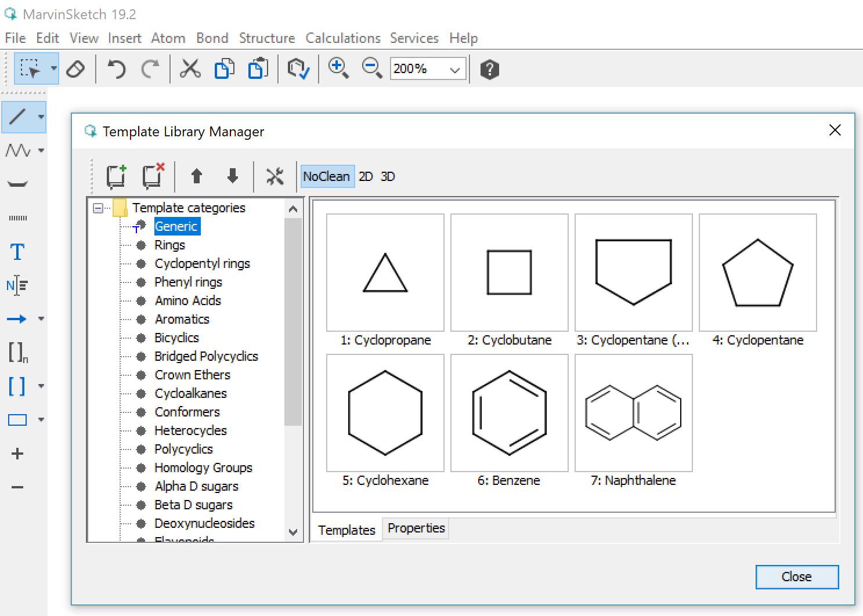Open the 200% zoom level dropdown
This screenshot has width=863, height=616.
tap(455, 70)
